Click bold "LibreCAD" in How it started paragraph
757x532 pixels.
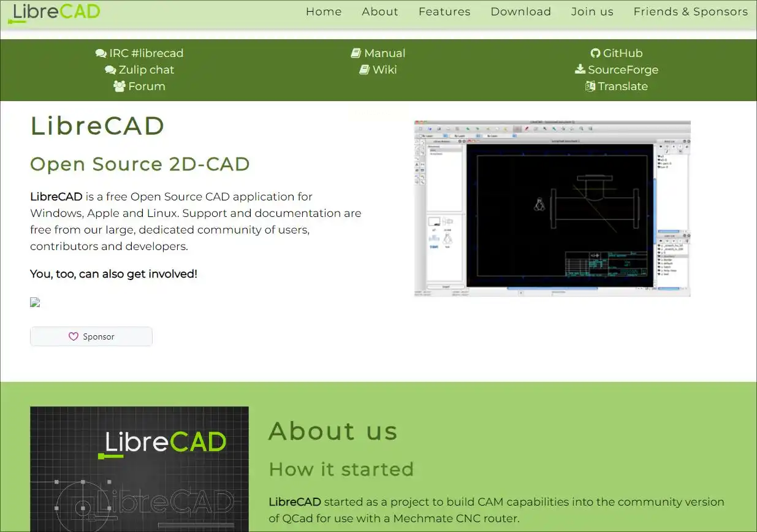click(x=295, y=502)
